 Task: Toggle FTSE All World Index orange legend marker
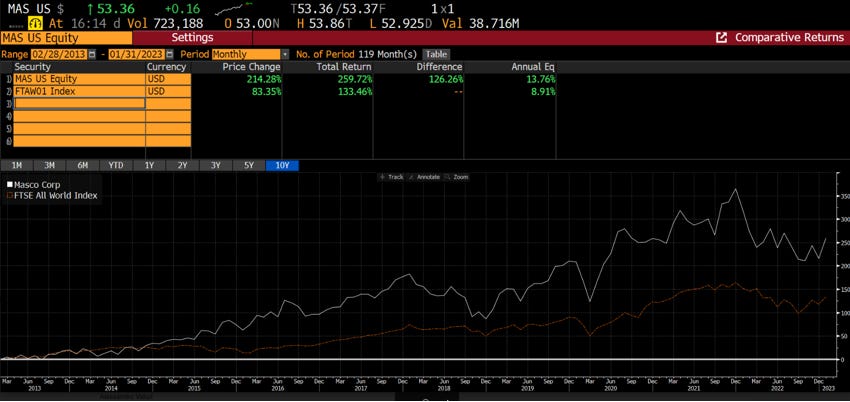point(9,196)
